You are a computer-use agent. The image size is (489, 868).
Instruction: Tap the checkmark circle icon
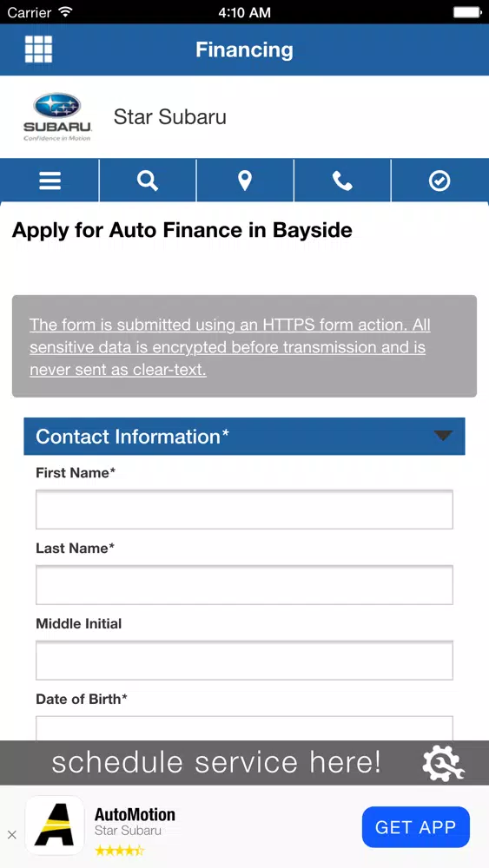(439, 181)
